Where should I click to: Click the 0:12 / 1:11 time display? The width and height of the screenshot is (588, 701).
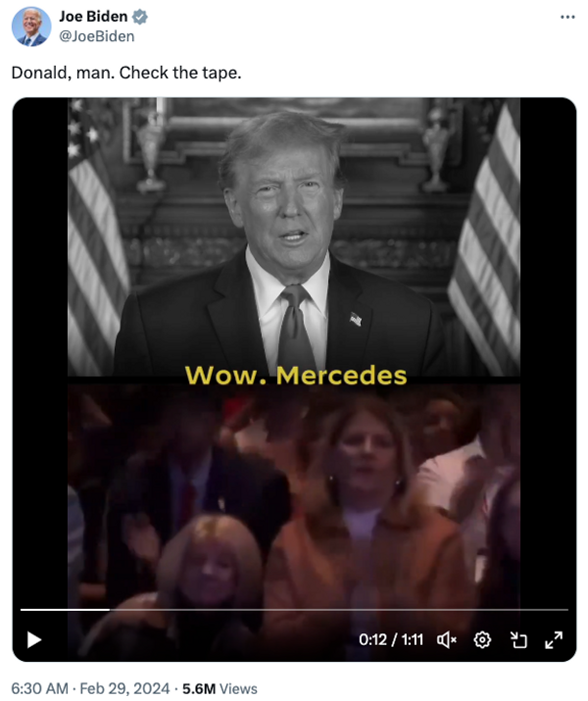[391, 640]
